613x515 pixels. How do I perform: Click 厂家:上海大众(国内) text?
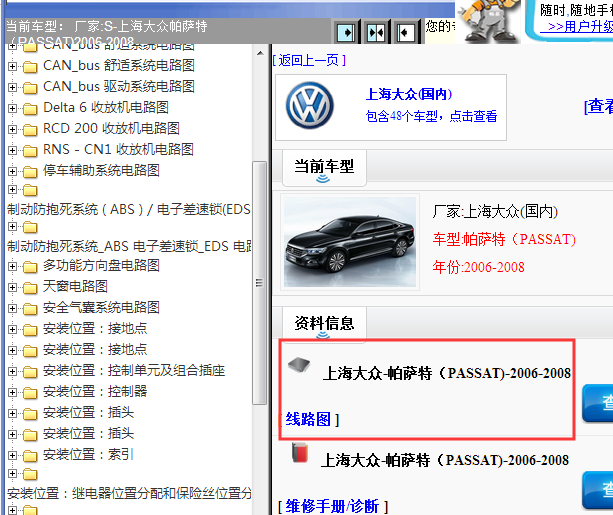click(495, 212)
